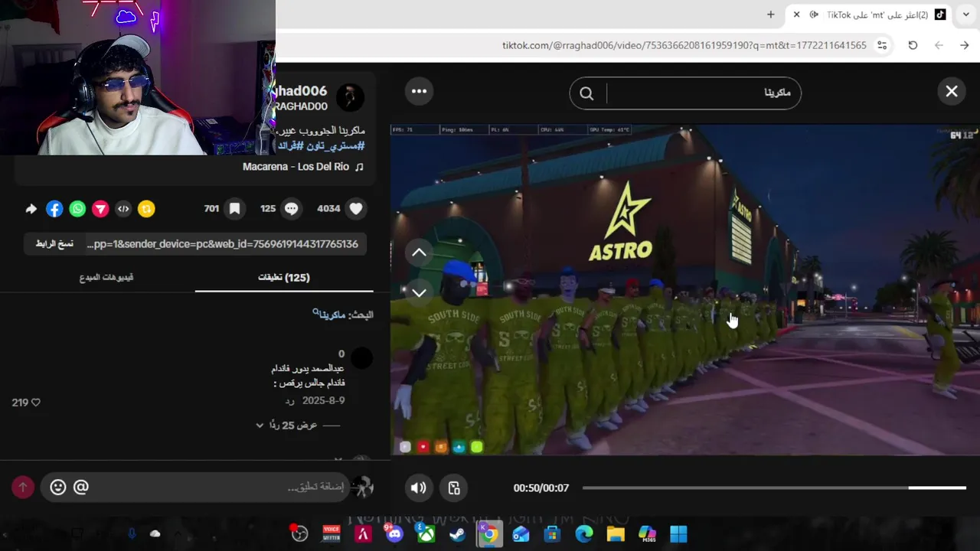
Task: Go to the previous video
Action: [x=419, y=253]
